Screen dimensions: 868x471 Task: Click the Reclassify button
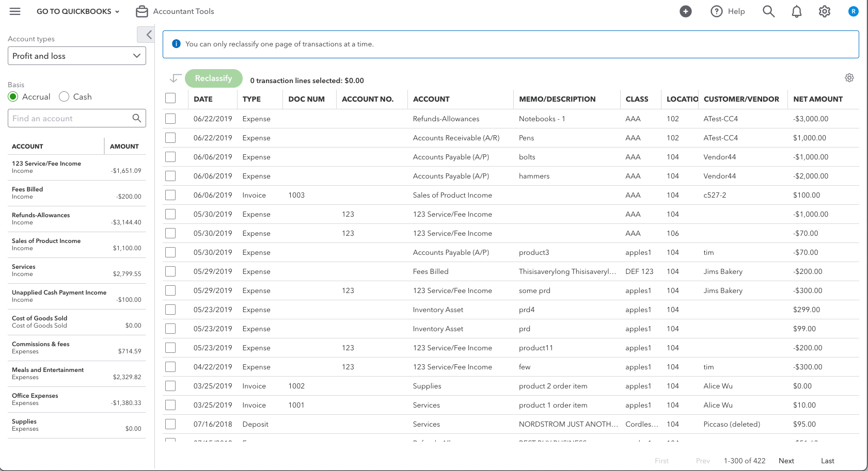(213, 78)
